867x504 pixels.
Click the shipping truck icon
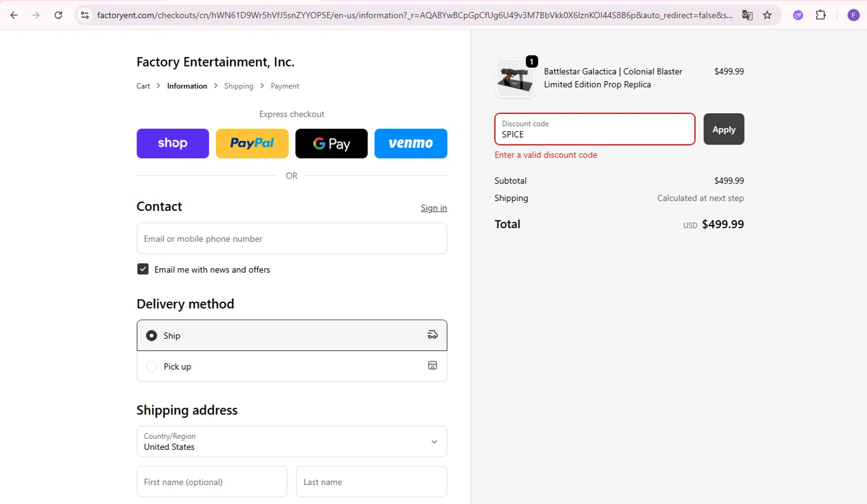click(432, 335)
